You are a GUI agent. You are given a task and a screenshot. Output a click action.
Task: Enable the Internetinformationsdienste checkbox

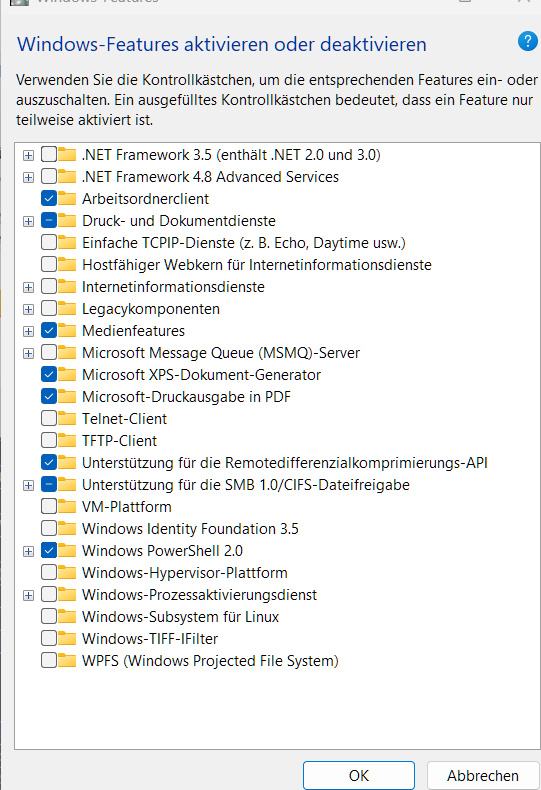point(49,287)
